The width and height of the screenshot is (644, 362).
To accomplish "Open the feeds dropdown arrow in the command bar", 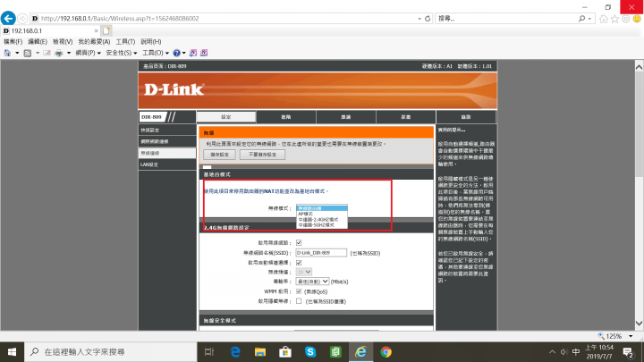I will [x=38, y=53].
